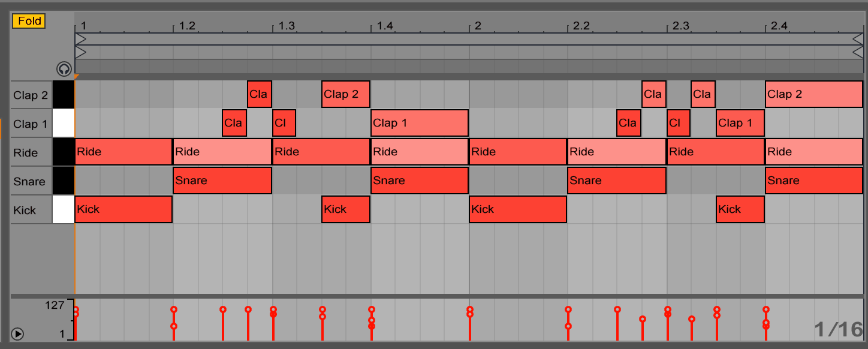The image size is (868, 349).
Task: Click the Clap 1 lane label
Action: click(30, 124)
